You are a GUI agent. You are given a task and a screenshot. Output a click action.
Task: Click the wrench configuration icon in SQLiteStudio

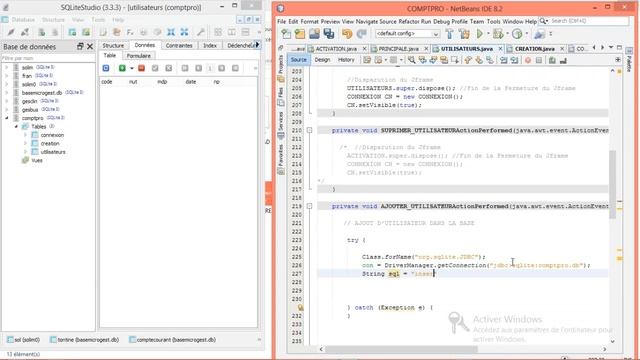coord(201,32)
